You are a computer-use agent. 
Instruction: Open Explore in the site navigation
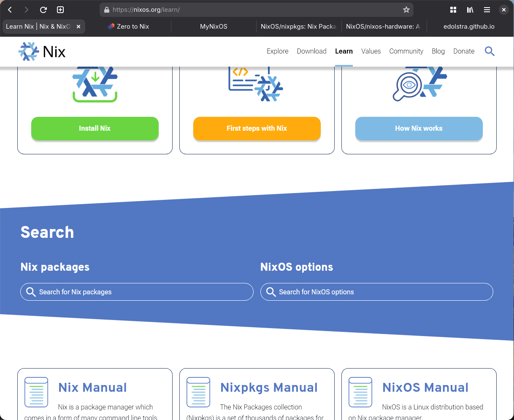pyautogui.click(x=278, y=51)
